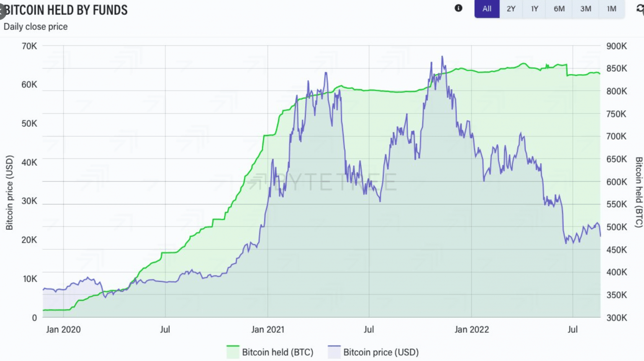This screenshot has width=644, height=361.
Task: Click the Daily close price subtitle
Action: click(36, 27)
